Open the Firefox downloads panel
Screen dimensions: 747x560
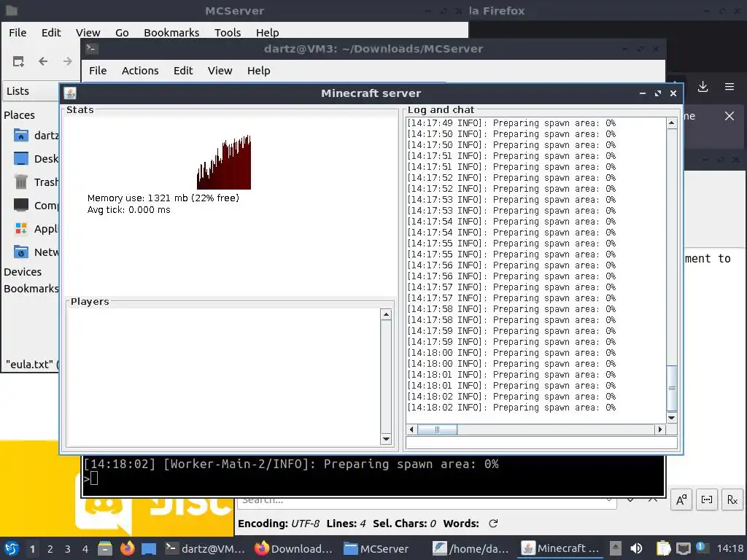click(703, 87)
